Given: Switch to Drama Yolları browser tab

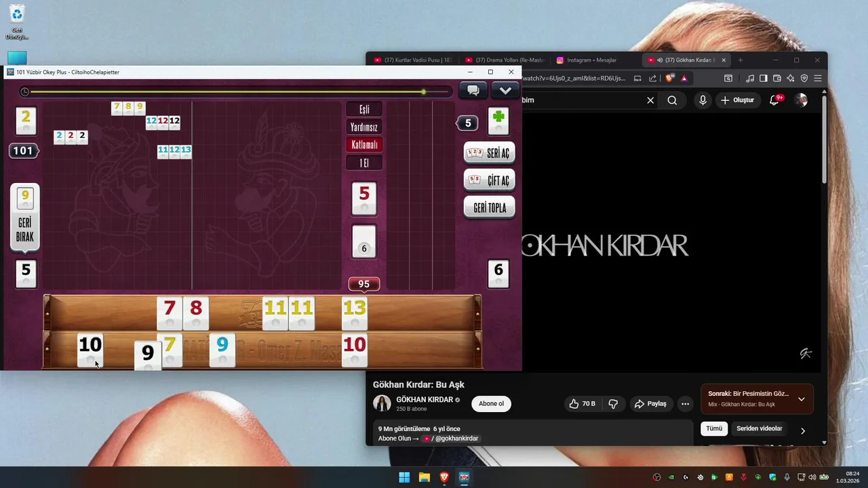Looking at the screenshot, I should pyautogui.click(x=504, y=60).
